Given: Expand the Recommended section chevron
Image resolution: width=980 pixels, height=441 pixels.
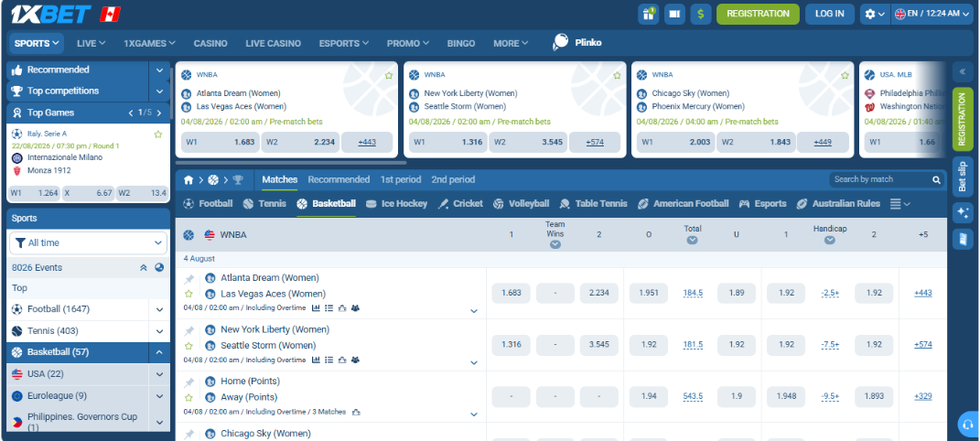Looking at the screenshot, I should point(159,70).
